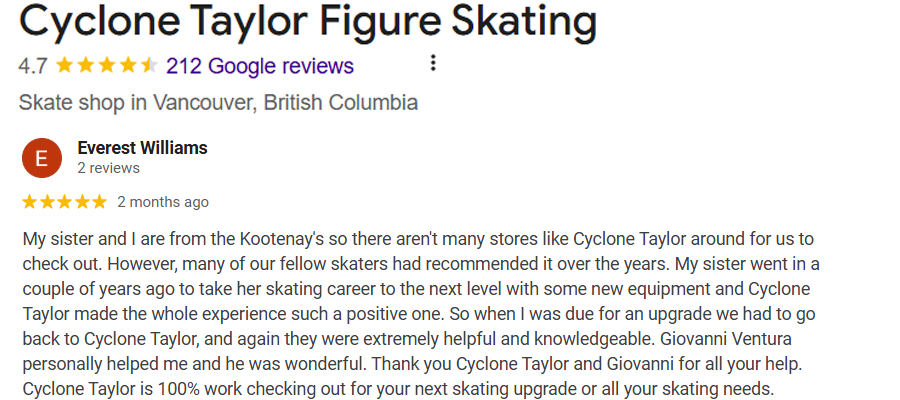Click the second star of the overall rating
The height and width of the screenshot is (400, 900).
(86, 66)
